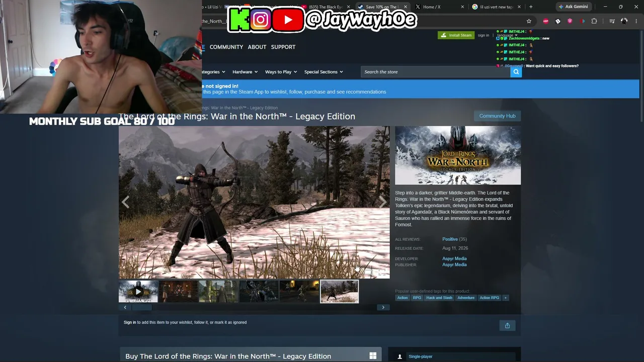644x362 pixels.
Task: Click the 'sign in' link in header
Action: (x=484, y=35)
